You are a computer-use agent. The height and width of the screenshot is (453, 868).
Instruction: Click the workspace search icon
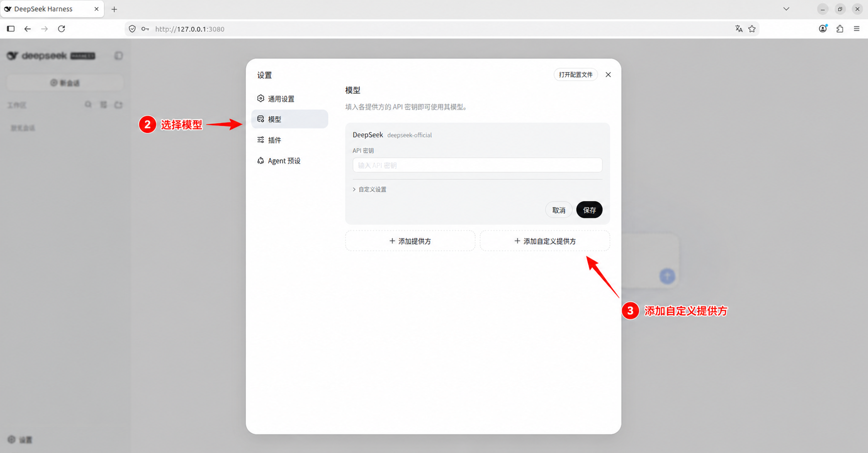(88, 105)
